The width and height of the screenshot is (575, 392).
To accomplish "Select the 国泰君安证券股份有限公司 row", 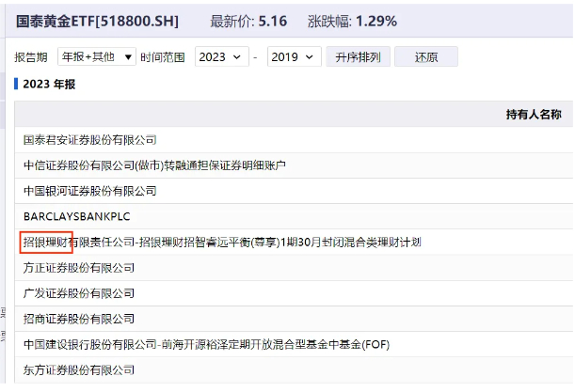I will point(294,140).
